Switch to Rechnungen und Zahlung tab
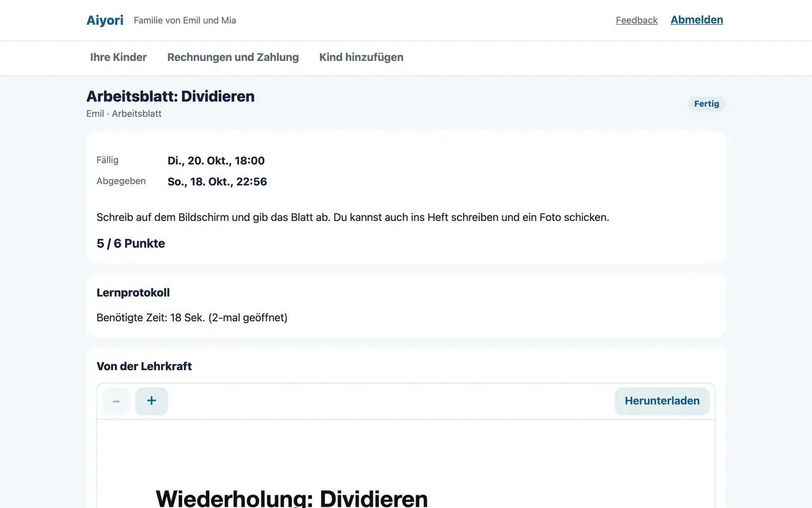Viewport: 812px width, 508px height. [233, 57]
